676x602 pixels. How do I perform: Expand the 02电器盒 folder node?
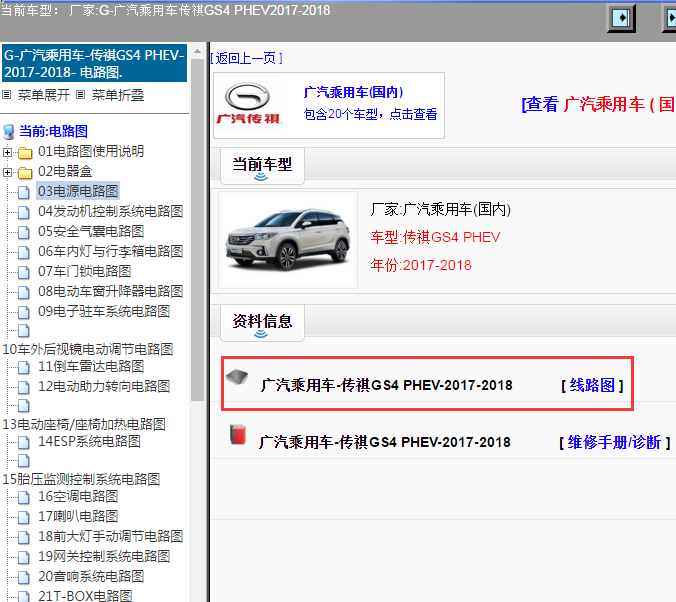(x=7, y=172)
